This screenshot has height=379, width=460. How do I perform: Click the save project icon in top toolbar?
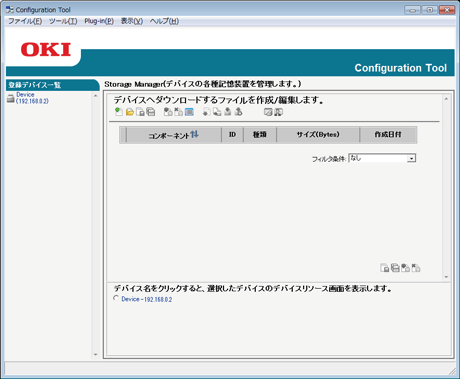pos(140,112)
